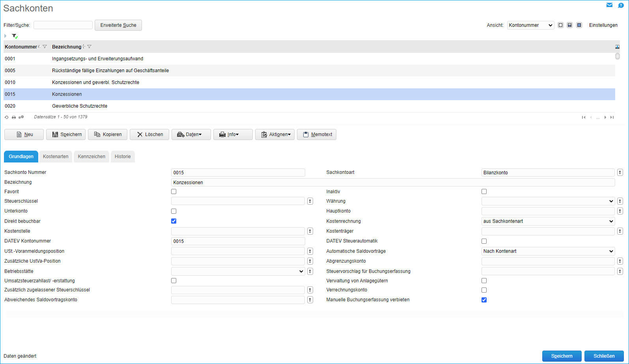Click the lookup icon beside Sachkontoart
The height and width of the screenshot is (364, 629).
coord(620,172)
